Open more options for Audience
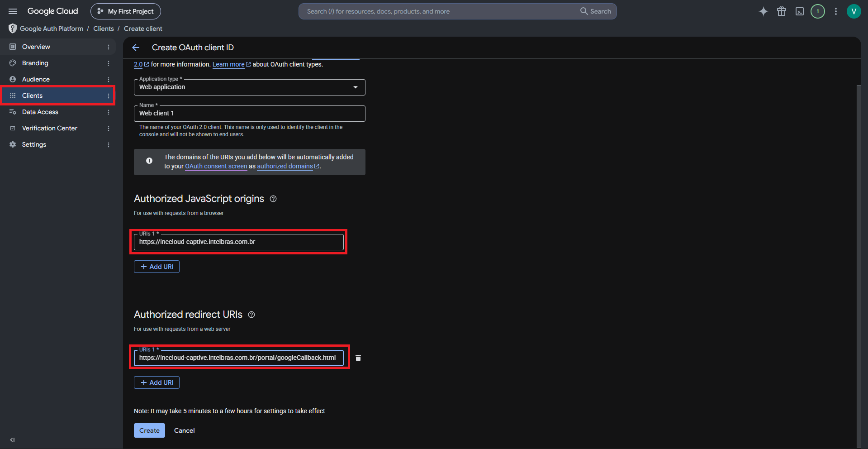The image size is (868, 449). 109,79
